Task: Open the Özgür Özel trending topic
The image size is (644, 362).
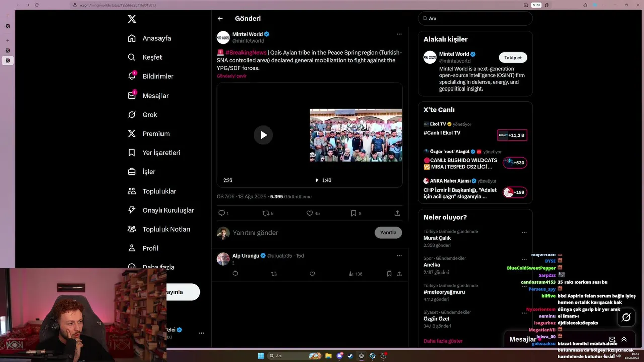Action: pyautogui.click(x=436, y=319)
